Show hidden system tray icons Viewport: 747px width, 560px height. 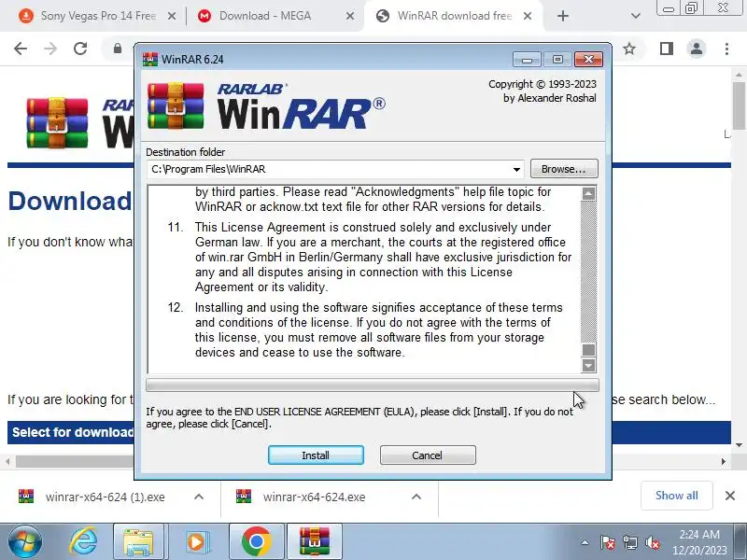585,542
